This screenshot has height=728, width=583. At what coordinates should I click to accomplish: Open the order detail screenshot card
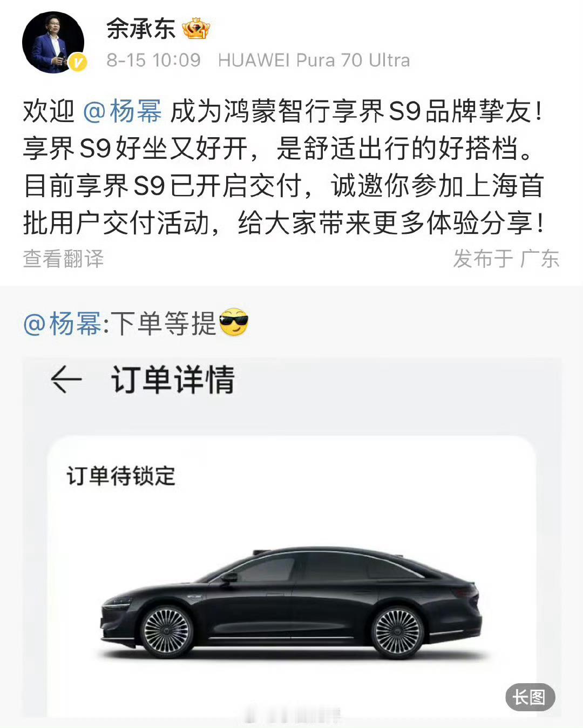291,537
